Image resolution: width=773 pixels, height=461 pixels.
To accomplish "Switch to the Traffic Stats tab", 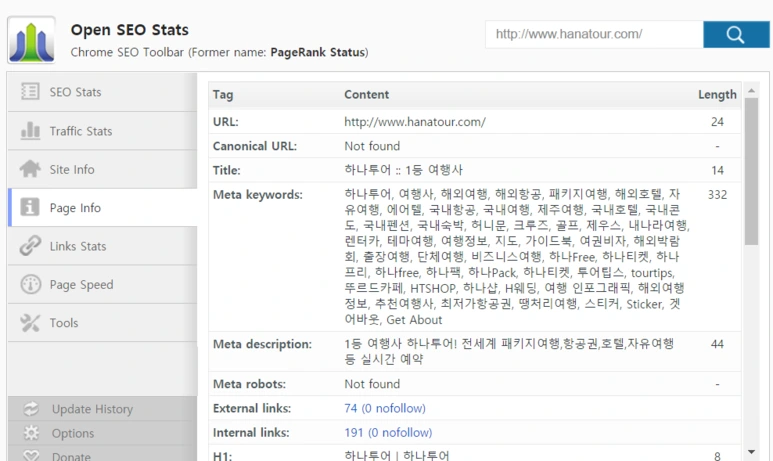I will pos(103,131).
